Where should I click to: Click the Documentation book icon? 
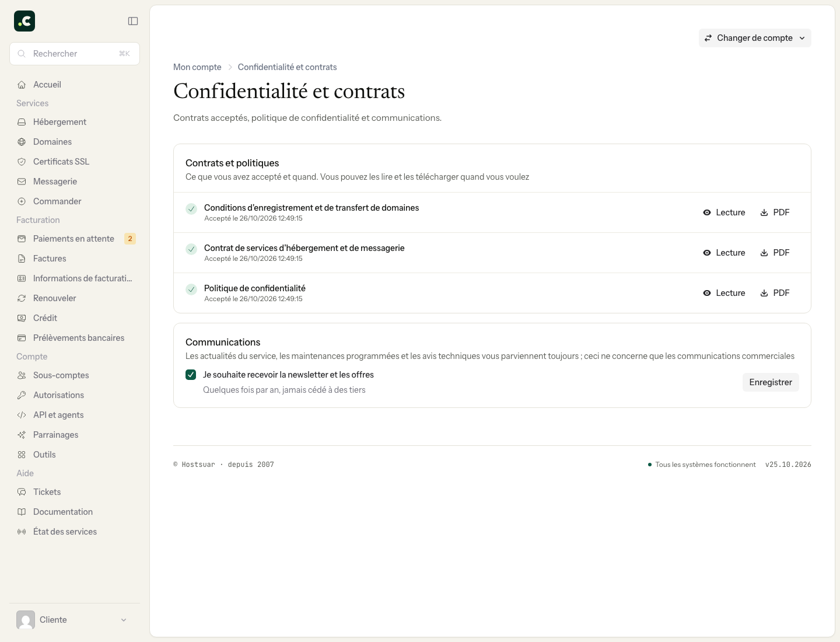pyautogui.click(x=22, y=512)
